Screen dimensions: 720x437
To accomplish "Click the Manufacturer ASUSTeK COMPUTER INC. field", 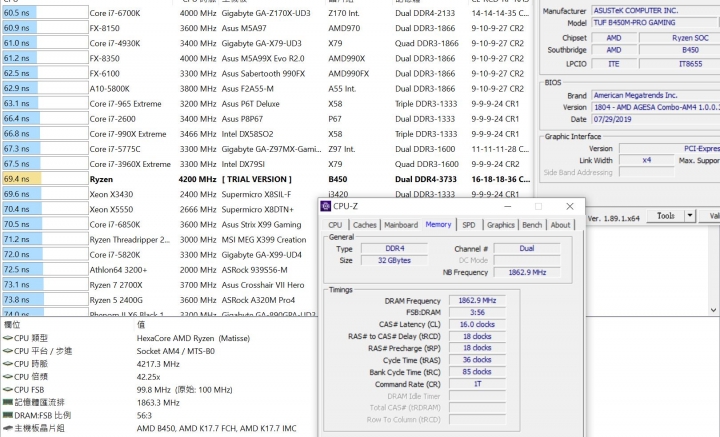I will tap(656, 10).
